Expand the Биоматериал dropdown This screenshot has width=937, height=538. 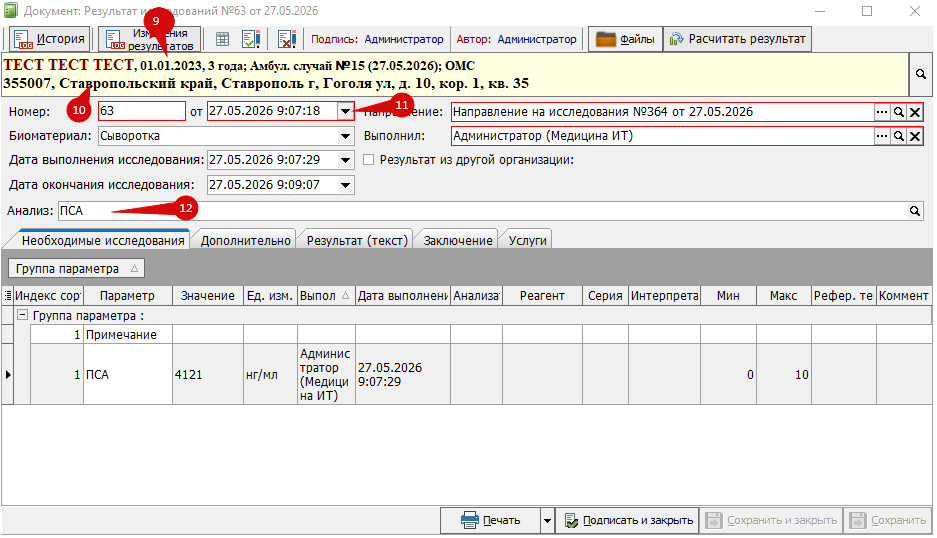(345, 136)
